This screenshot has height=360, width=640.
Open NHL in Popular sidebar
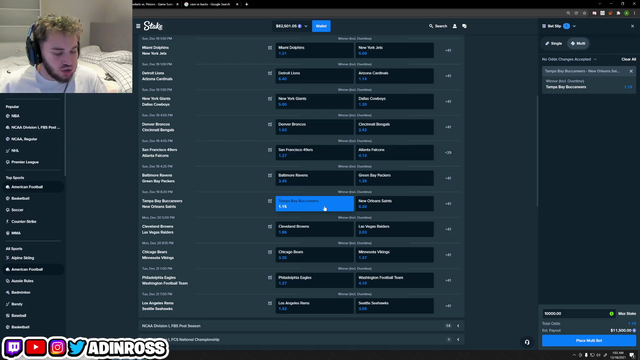click(15, 151)
